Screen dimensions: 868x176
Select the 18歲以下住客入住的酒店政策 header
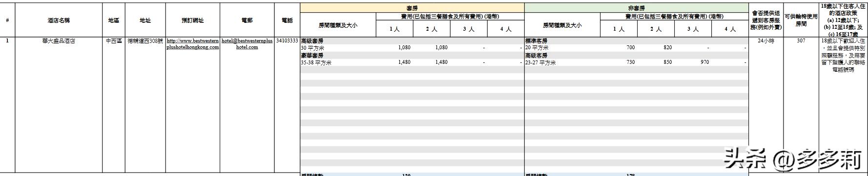tap(843, 20)
